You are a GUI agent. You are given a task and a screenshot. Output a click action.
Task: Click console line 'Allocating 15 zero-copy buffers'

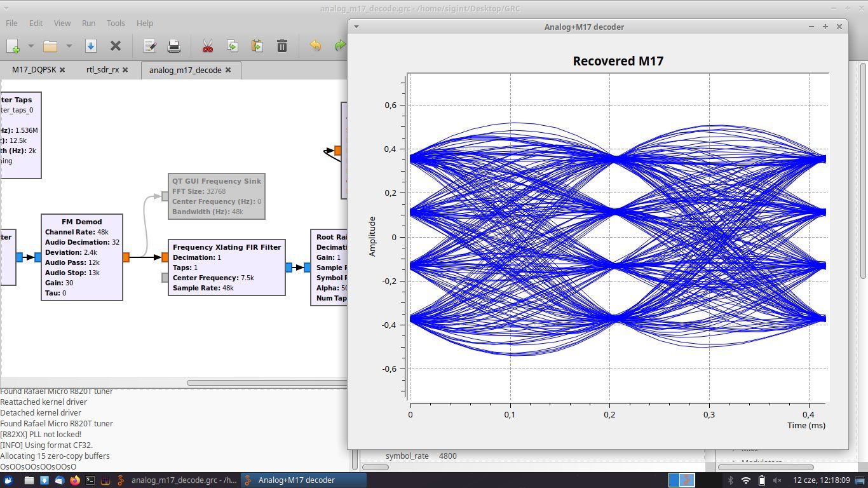[55, 456]
